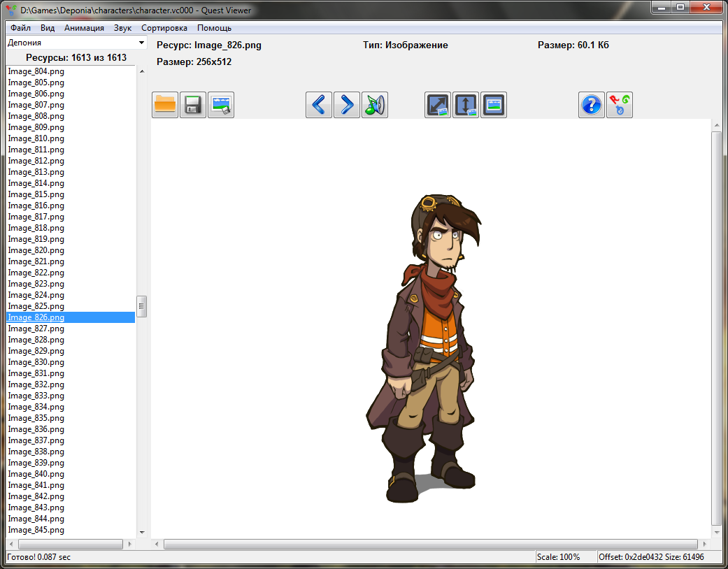Open the Анимация menu
728x569 pixels.
click(84, 28)
